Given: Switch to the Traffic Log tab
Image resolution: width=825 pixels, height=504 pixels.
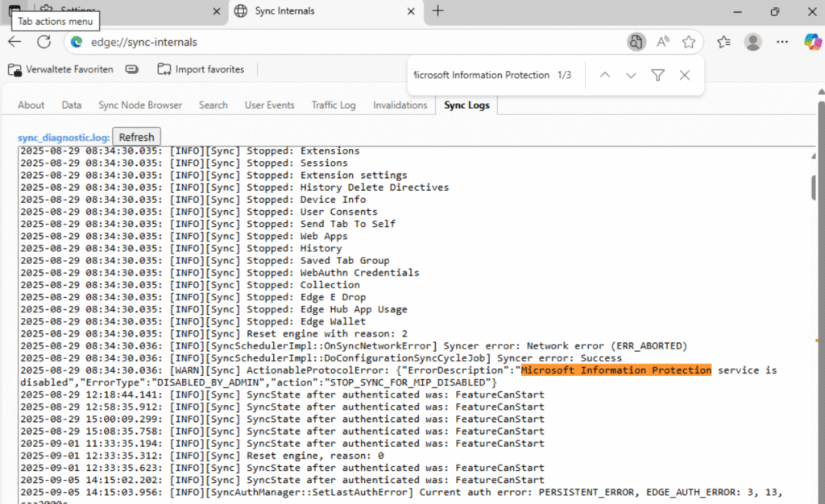Looking at the screenshot, I should point(334,105).
